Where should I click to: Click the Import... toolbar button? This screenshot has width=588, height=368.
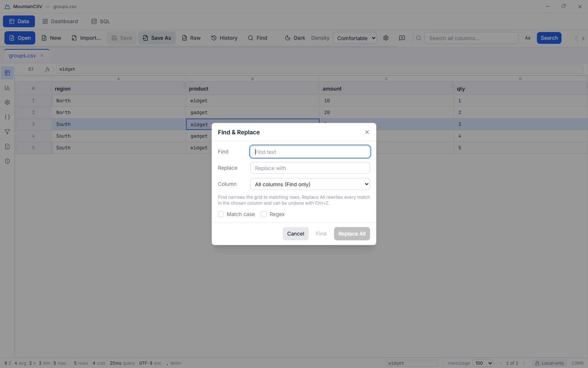coord(86,38)
